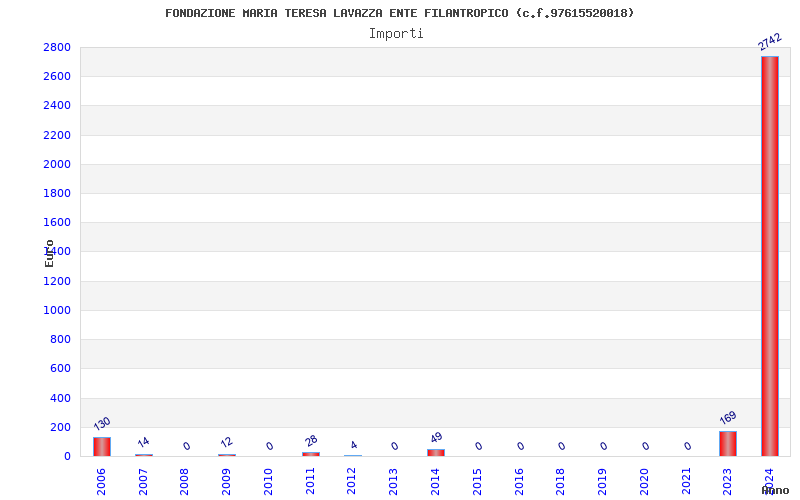This screenshot has height=500, width=800.
Task: Click the chart title FONDAZIONE MARIA TERESA LAVAZZA
Action: pos(399,13)
